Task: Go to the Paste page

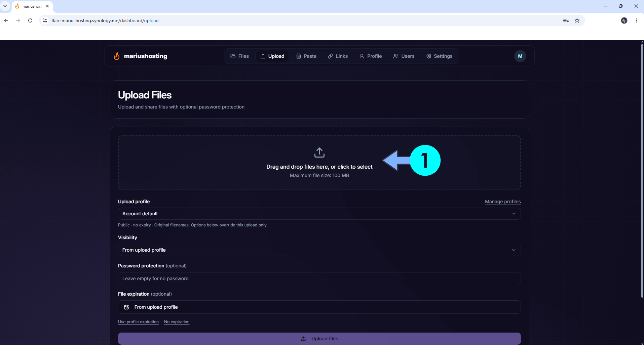Action: coord(306,56)
